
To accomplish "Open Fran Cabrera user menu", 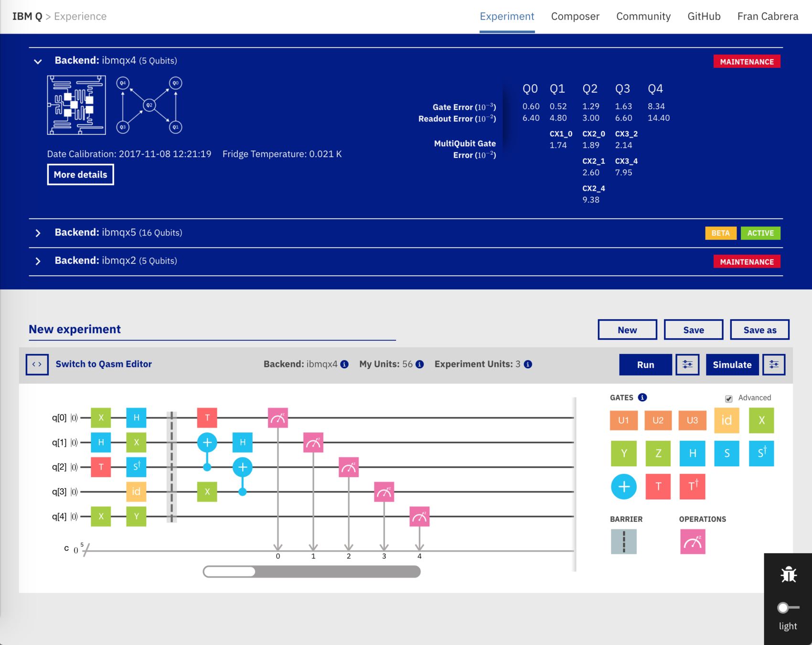I will [x=768, y=16].
